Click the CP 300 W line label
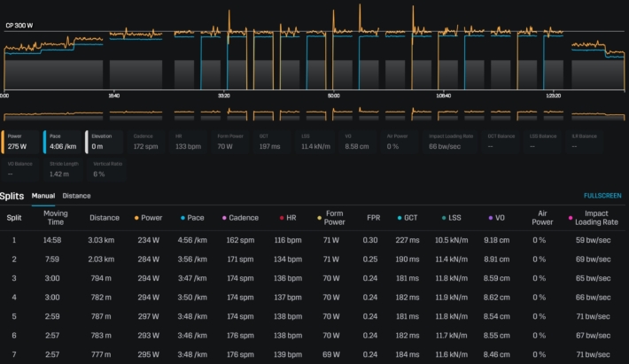Viewport: 629px width, 364px height. click(19, 24)
